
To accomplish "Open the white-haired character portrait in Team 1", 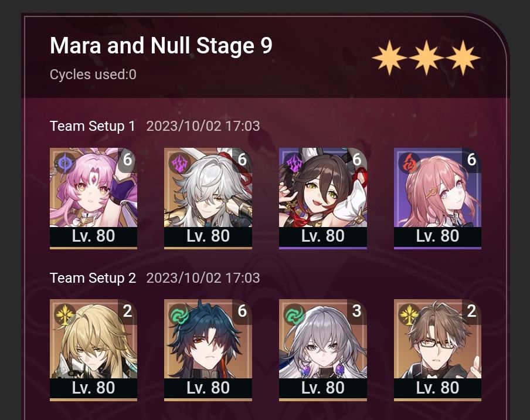I will [208, 198].
